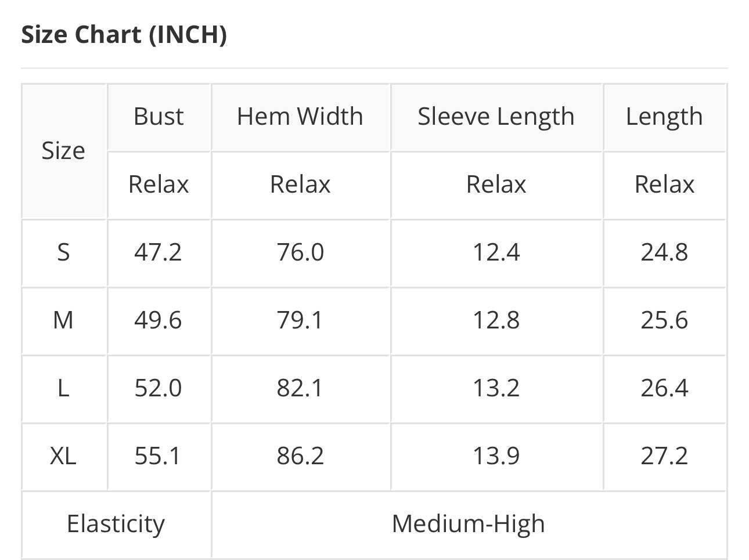The height and width of the screenshot is (560, 749).
Task: Click hem width value 86.2
Action: pyautogui.click(x=300, y=456)
